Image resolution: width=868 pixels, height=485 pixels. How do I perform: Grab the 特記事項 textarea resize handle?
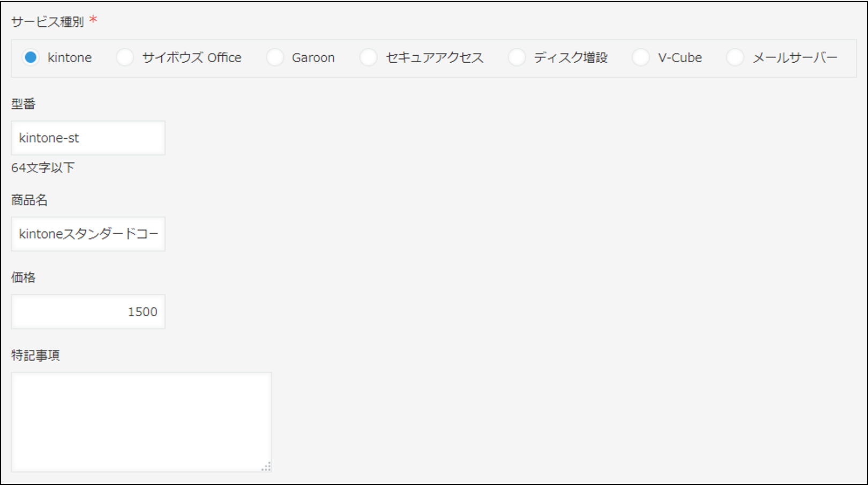[x=266, y=467]
